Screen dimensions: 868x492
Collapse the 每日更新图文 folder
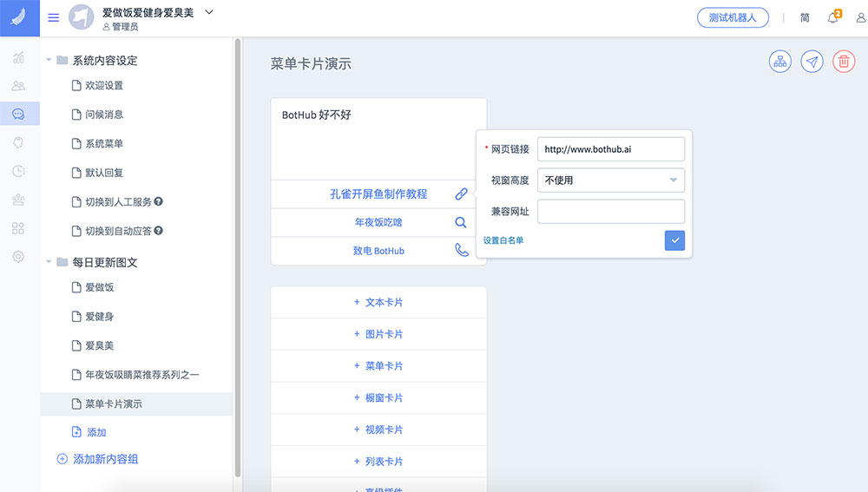click(x=49, y=262)
